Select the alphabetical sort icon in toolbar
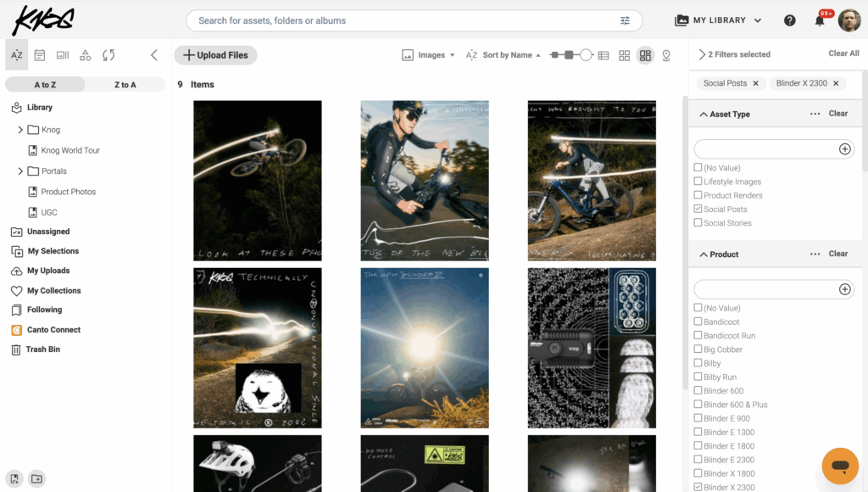The height and width of the screenshot is (492, 868). pyautogui.click(x=16, y=54)
